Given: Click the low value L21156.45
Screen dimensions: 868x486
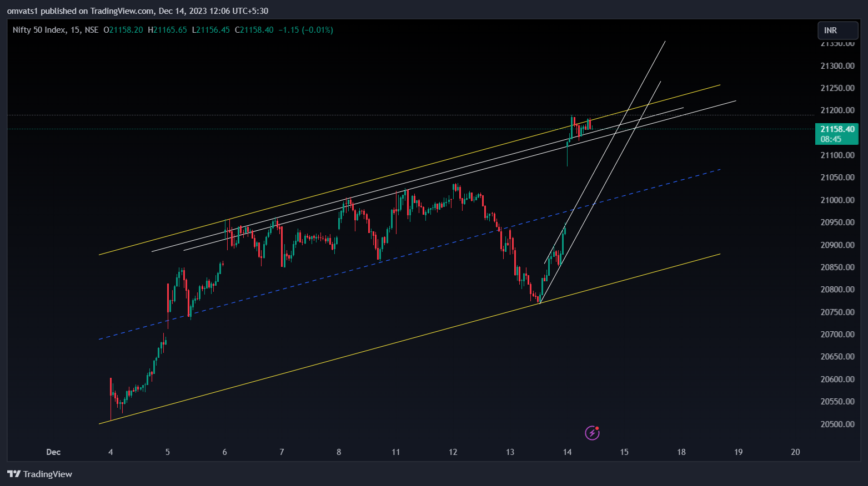Looking at the screenshot, I should [211, 30].
